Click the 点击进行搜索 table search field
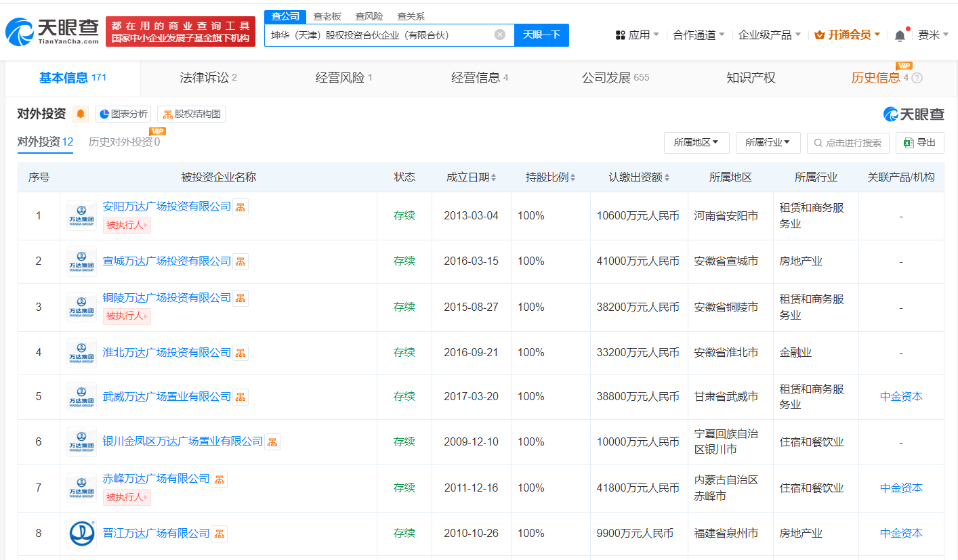Viewport: 958px width, 560px height. coord(848,142)
